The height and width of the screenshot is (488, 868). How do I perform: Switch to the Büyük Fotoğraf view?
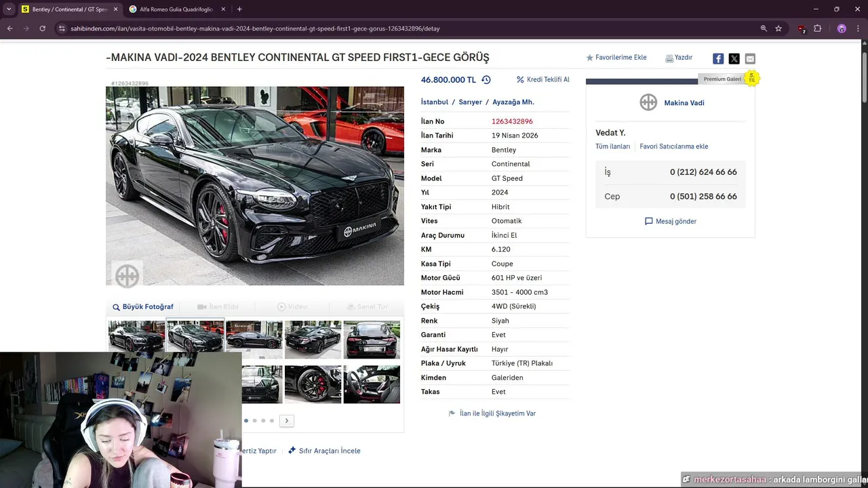click(x=143, y=307)
